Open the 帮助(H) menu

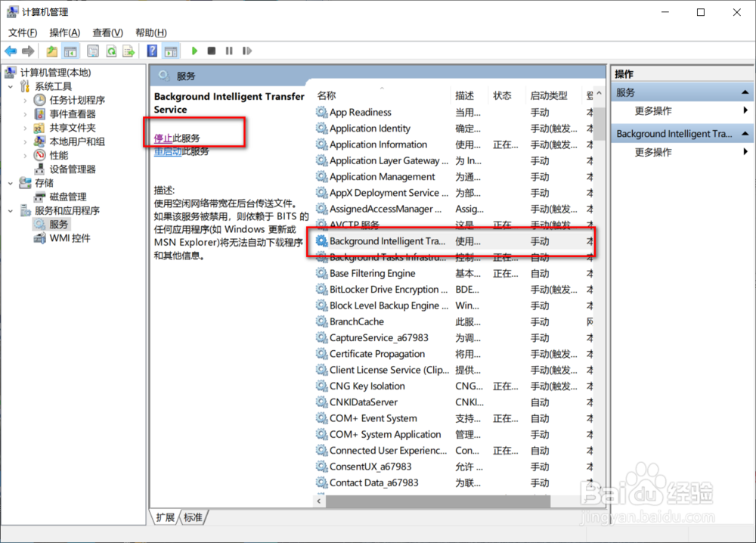[x=151, y=33]
